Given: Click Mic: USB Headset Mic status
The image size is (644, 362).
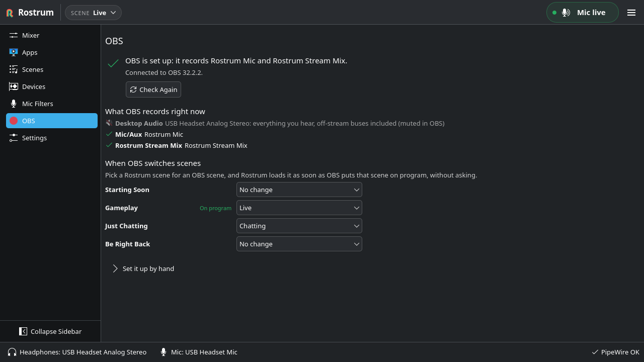Looking at the screenshot, I should [x=199, y=352].
